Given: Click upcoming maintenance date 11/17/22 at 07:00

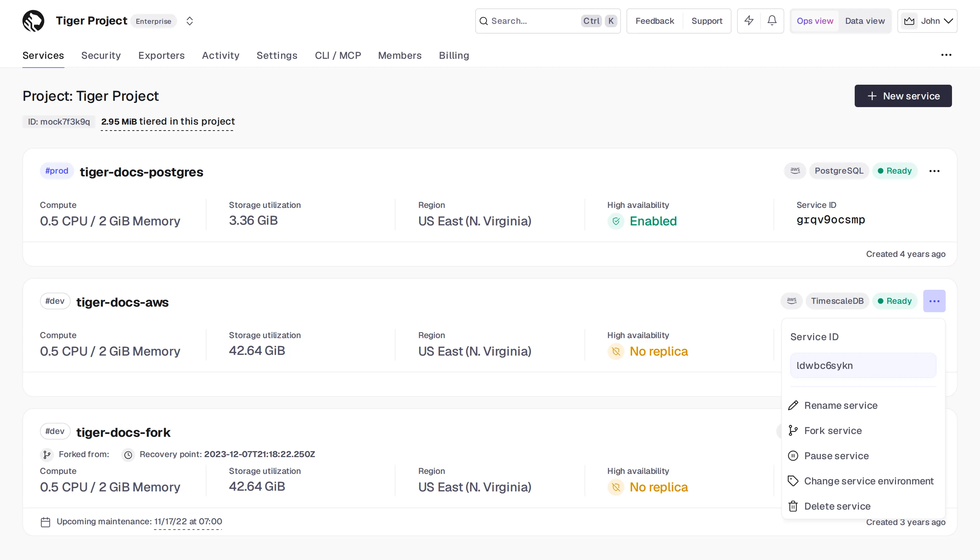Looking at the screenshot, I should pyautogui.click(x=188, y=521).
